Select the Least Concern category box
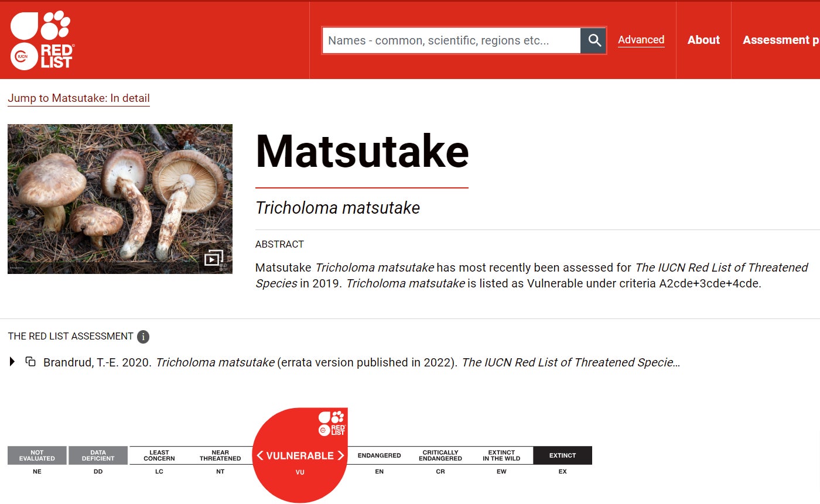 [x=159, y=455]
